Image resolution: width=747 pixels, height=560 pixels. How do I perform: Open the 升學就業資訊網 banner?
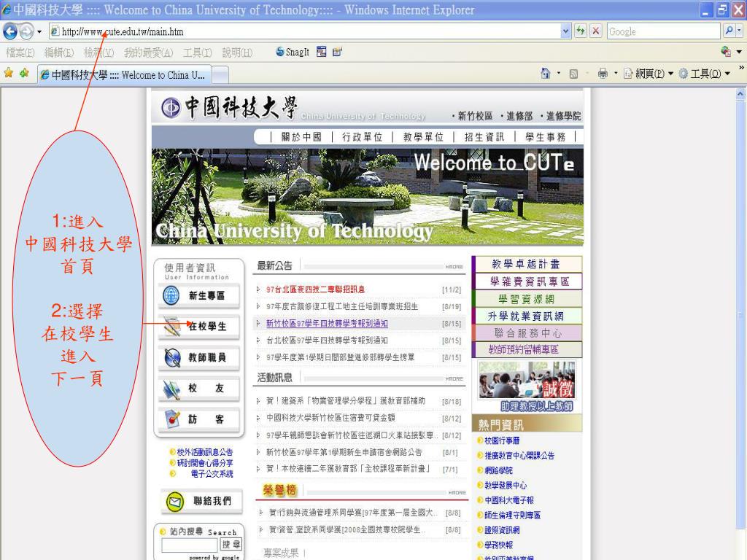tap(527, 316)
